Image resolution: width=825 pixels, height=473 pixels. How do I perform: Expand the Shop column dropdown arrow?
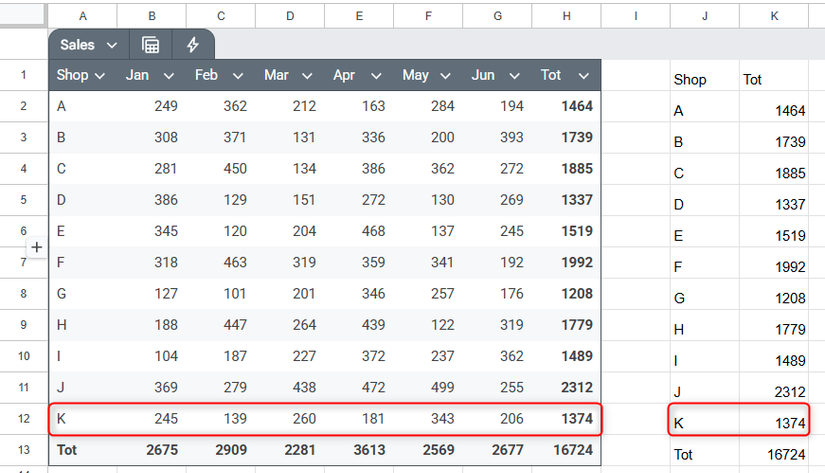click(100, 76)
